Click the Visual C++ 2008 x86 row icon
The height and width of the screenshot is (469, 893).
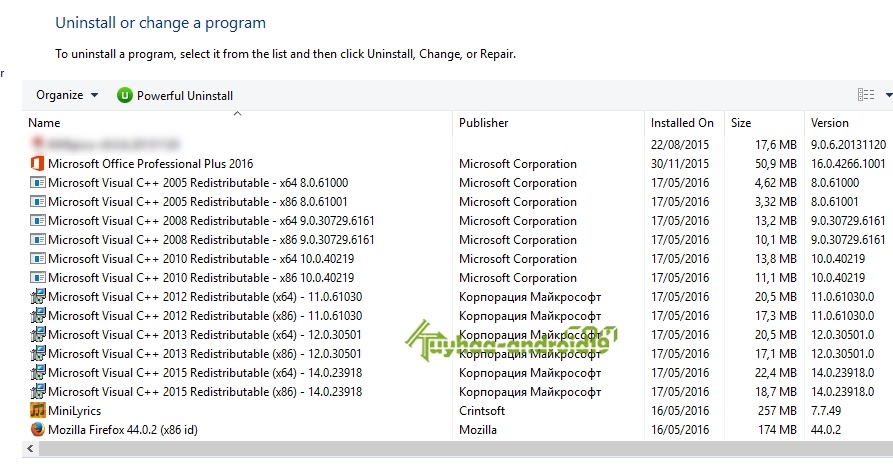coord(37,240)
